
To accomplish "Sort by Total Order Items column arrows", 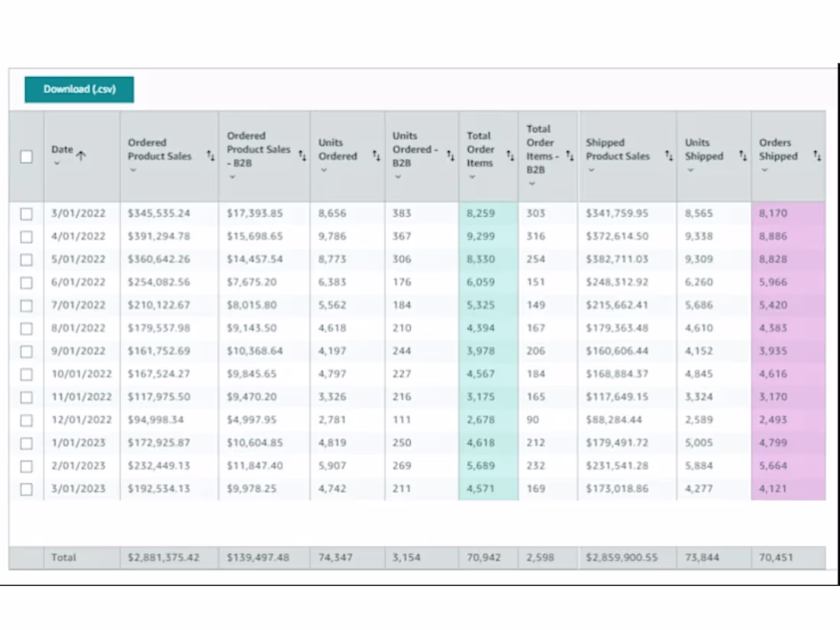I will point(510,156).
